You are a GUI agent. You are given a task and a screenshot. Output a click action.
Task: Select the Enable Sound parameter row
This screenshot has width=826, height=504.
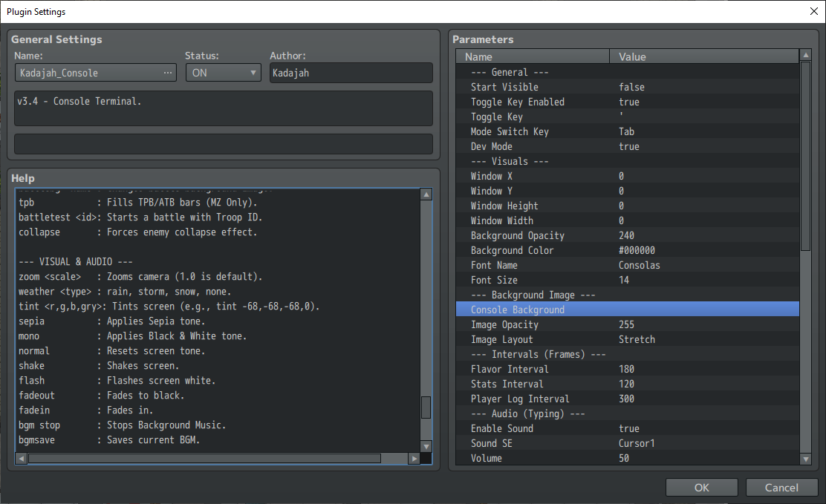pos(628,429)
